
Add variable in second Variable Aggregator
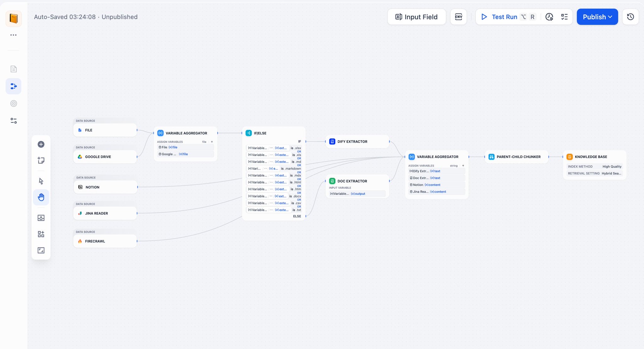(463, 166)
